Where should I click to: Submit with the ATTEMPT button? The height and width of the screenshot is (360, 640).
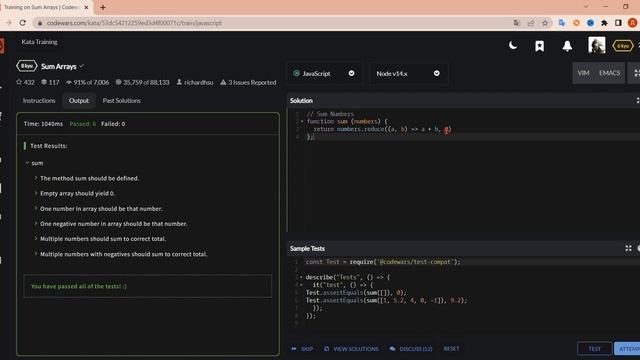point(627,349)
